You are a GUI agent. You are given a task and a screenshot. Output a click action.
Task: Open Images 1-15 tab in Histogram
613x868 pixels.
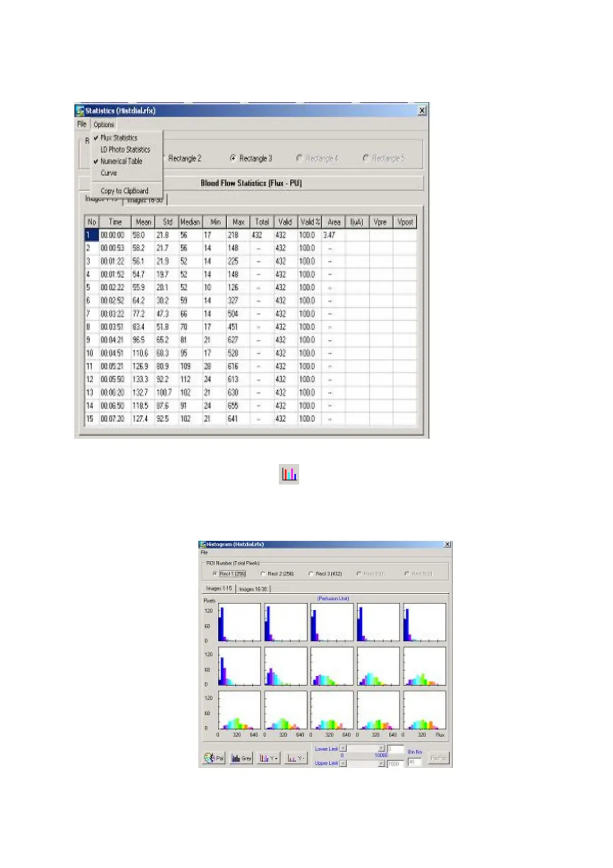219,589
